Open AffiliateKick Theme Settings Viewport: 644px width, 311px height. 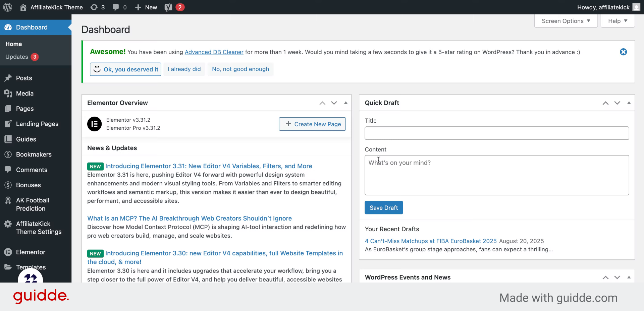[x=38, y=228]
